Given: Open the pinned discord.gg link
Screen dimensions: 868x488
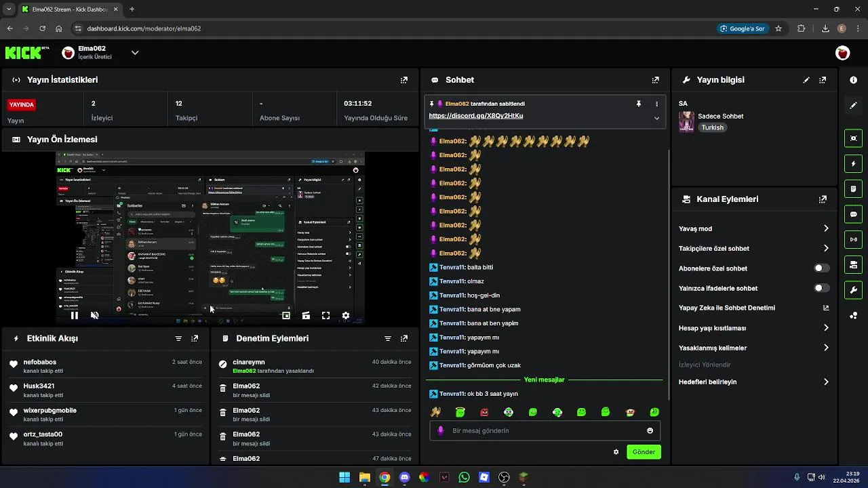Looking at the screenshot, I should pyautogui.click(x=476, y=116).
